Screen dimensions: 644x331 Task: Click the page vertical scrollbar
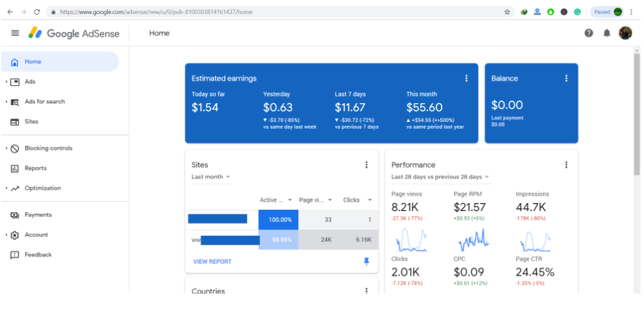pos(637,114)
